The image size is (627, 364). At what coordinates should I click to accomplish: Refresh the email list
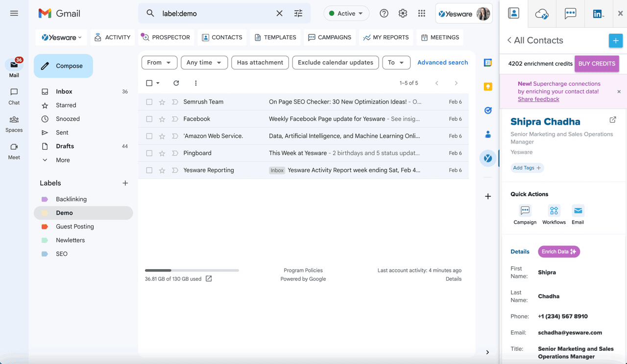point(176,83)
